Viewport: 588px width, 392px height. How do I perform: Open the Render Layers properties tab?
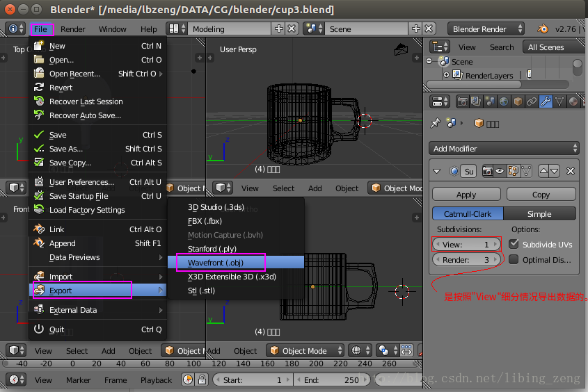(476, 101)
